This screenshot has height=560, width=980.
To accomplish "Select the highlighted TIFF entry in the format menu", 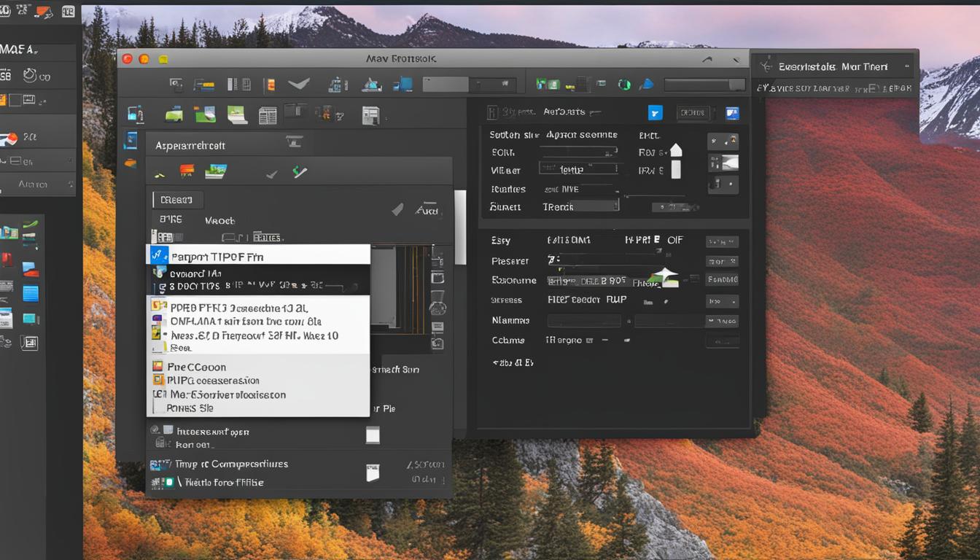I will pyautogui.click(x=219, y=255).
